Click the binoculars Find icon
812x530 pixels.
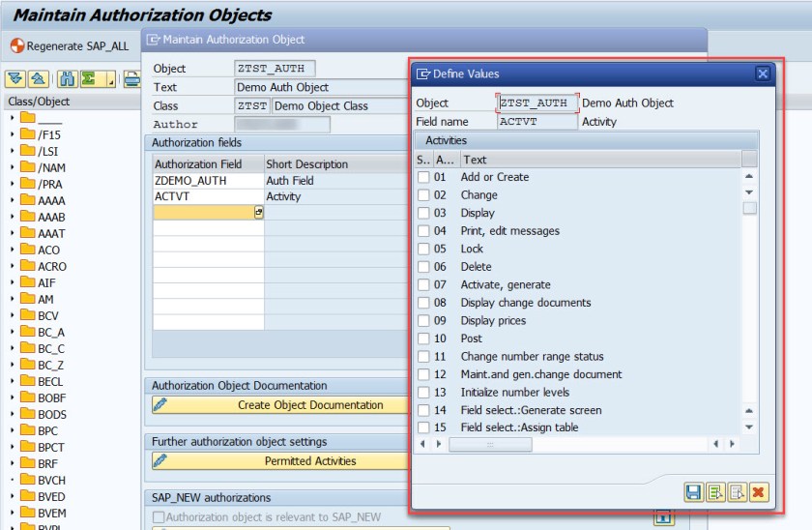pos(68,78)
